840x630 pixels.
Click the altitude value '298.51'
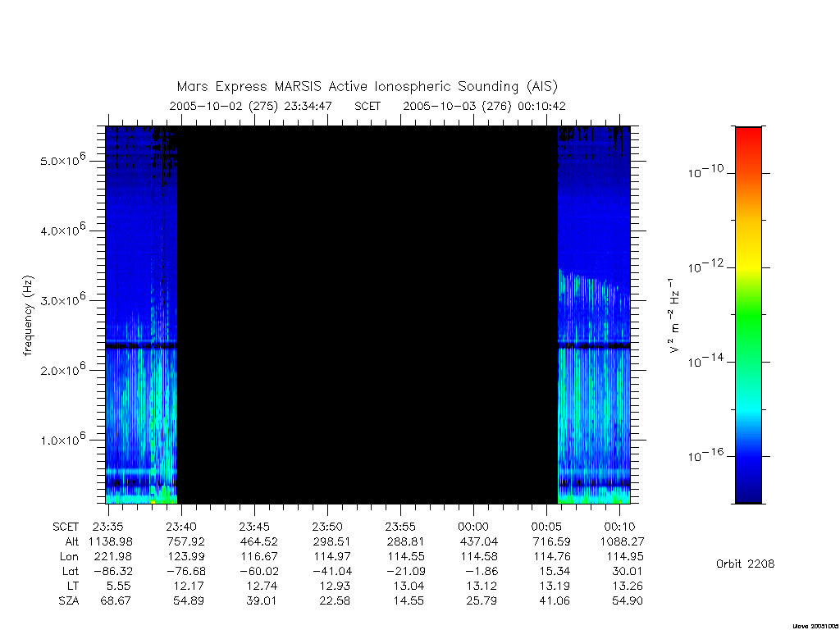tap(332, 541)
